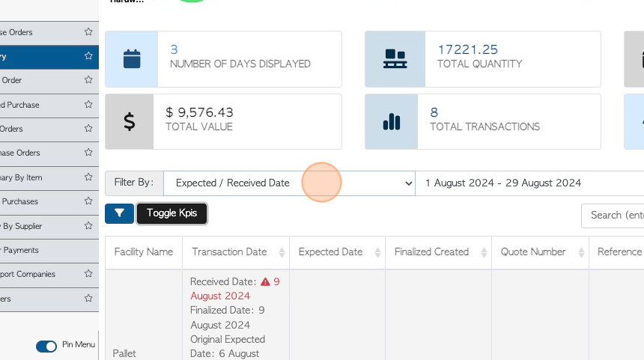Sort by Expected Date column arrows
The image size is (644, 360).
(377, 252)
